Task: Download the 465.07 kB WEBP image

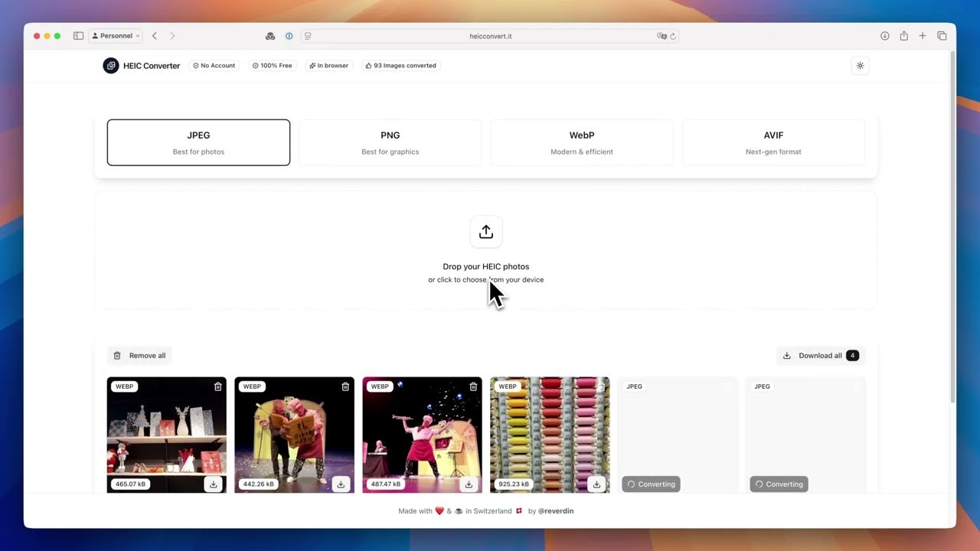Action: tap(214, 484)
